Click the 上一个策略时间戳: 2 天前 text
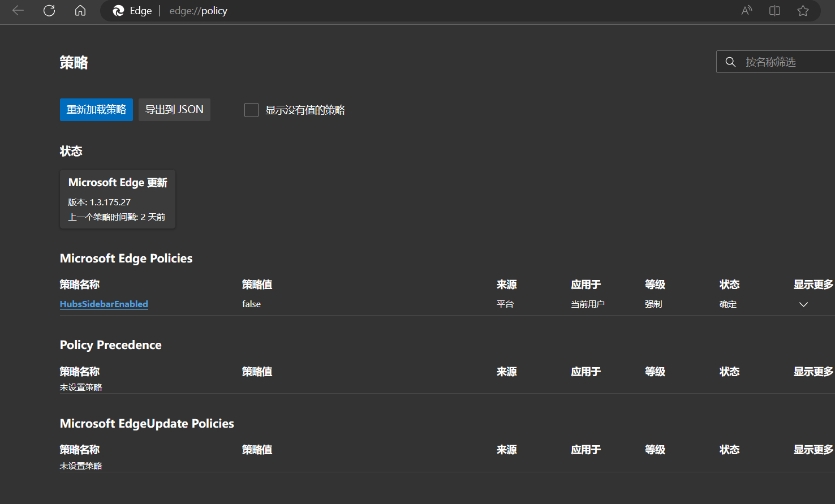Screen dimensions: 835x504 pyautogui.click(x=117, y=217)
